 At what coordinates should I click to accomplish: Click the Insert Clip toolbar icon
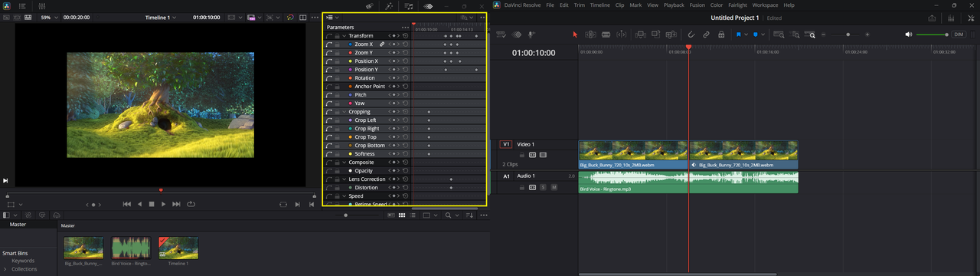tap(641, 34)
